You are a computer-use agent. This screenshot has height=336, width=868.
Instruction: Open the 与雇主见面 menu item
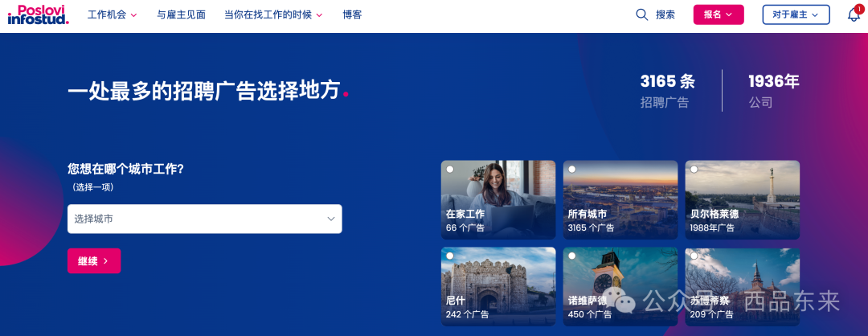click(181, 15)
